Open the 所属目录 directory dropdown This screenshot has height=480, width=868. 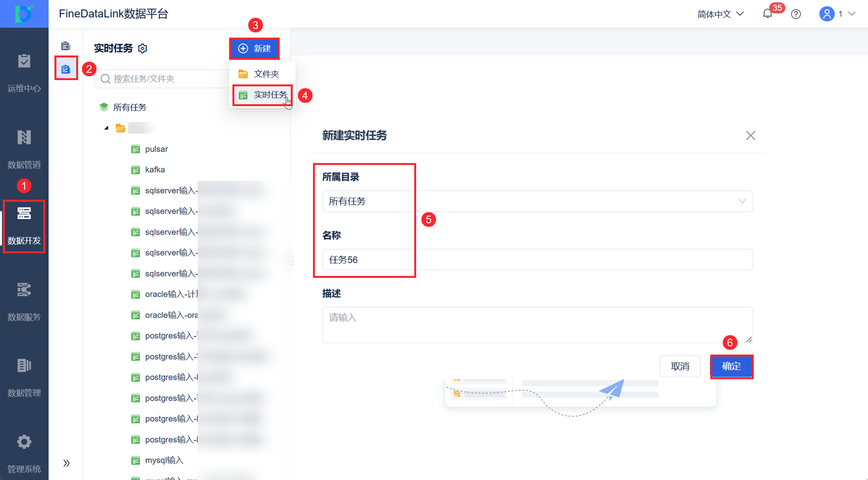537,201
